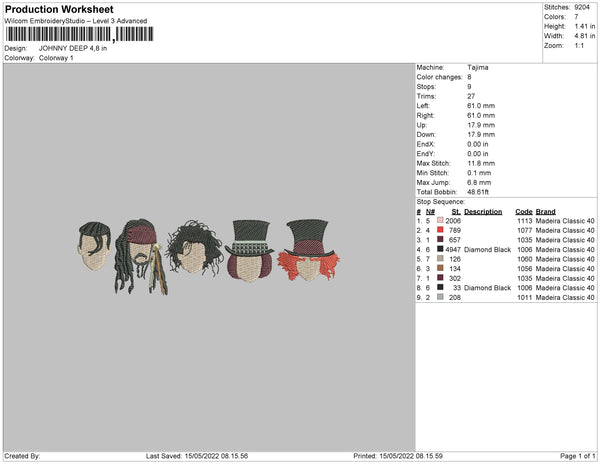Click the orange-haired head with tall top hat

coord(308,250)
